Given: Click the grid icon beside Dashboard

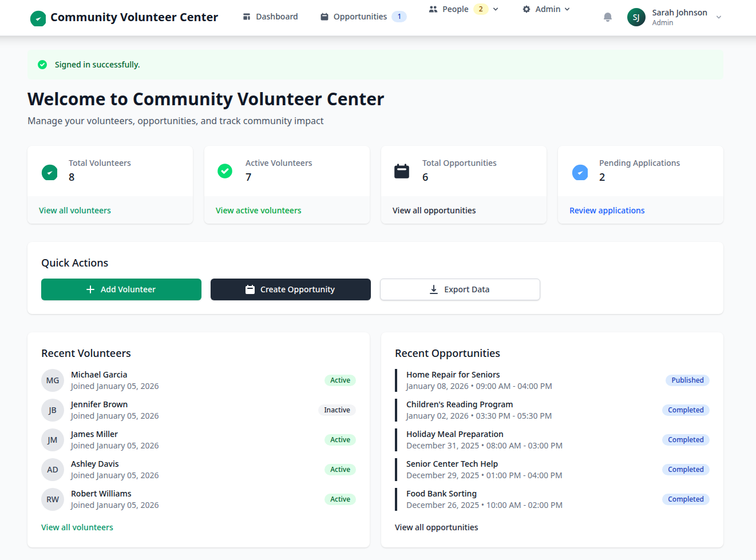Looking at the screenshot, I should coord(248,16).
